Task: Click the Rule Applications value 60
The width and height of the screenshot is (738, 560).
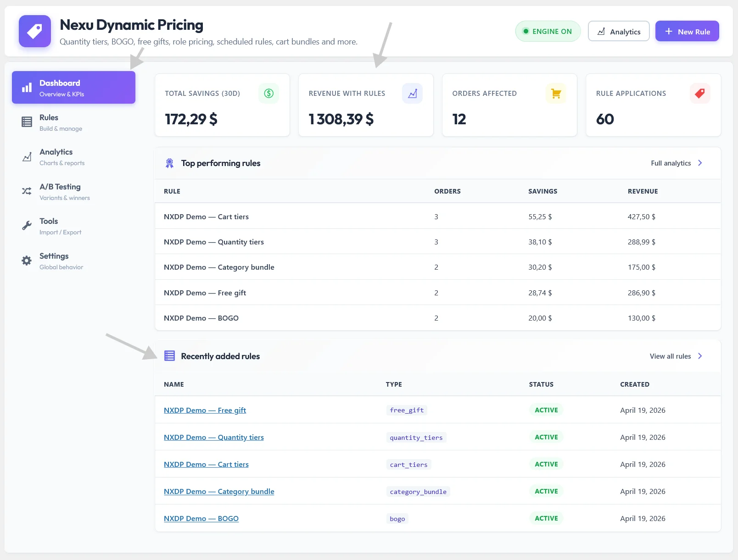Action: [x=605, y=119]
